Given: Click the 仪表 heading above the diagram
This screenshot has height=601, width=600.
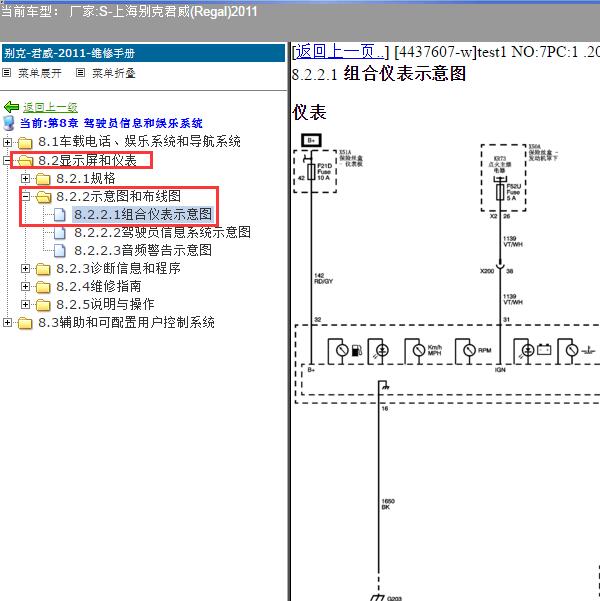Looking at the screenshot, I should [309, 112].
